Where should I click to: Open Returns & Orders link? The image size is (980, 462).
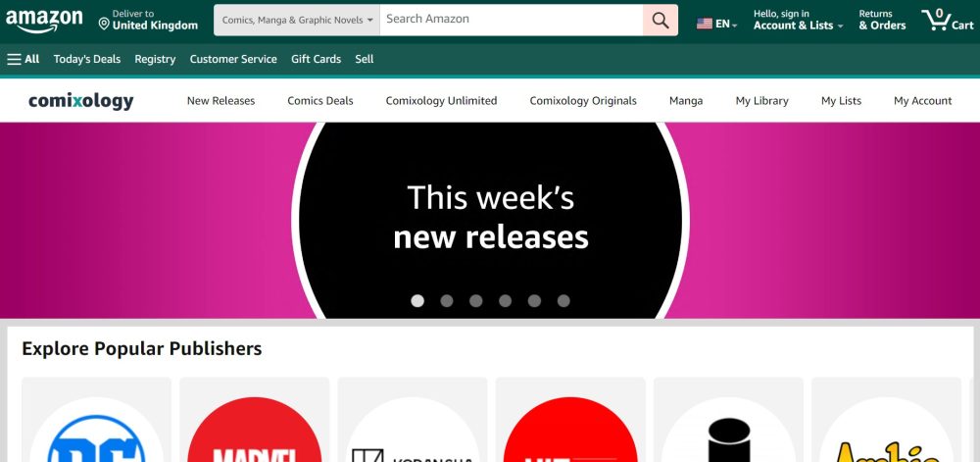click(x=882, y=20)
